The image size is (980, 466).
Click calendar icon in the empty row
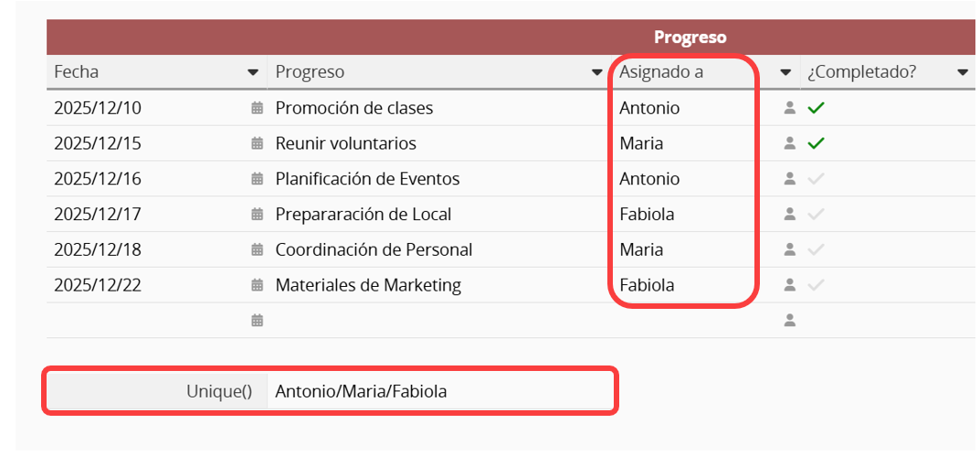[258, 320]
